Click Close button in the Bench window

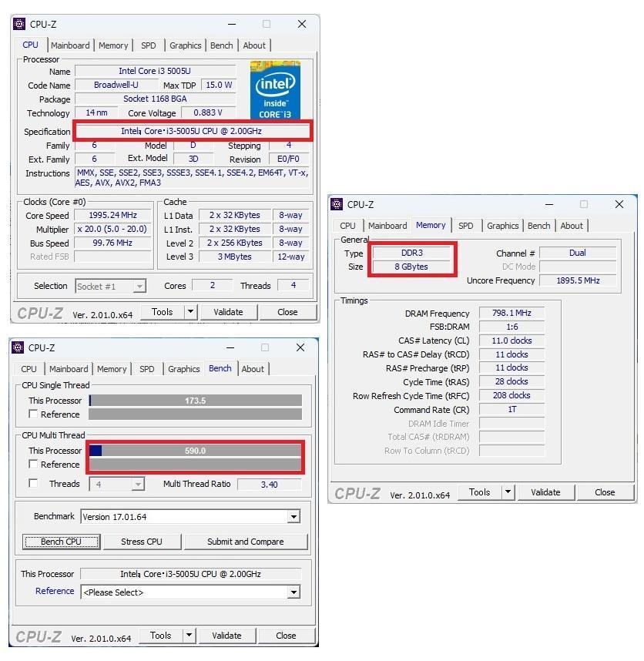pos(286,636)
